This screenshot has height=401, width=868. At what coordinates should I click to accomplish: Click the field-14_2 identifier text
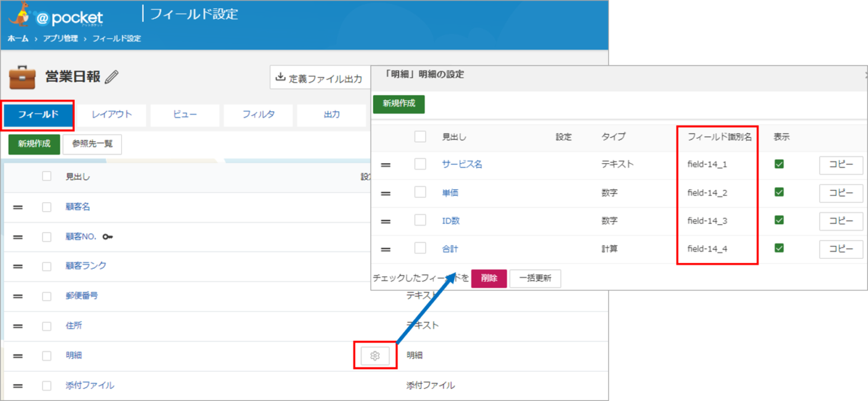[x=707, y=193]
